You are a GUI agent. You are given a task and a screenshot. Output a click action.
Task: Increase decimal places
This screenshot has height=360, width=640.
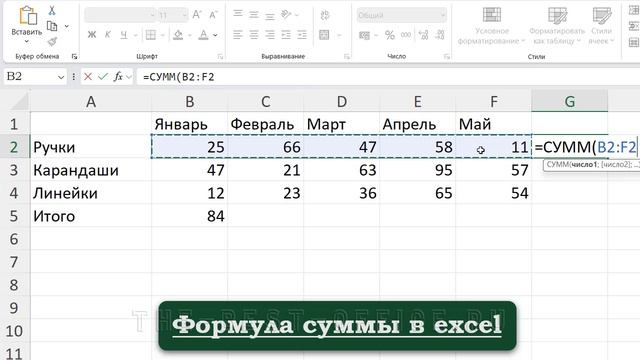tap(424, 35)
